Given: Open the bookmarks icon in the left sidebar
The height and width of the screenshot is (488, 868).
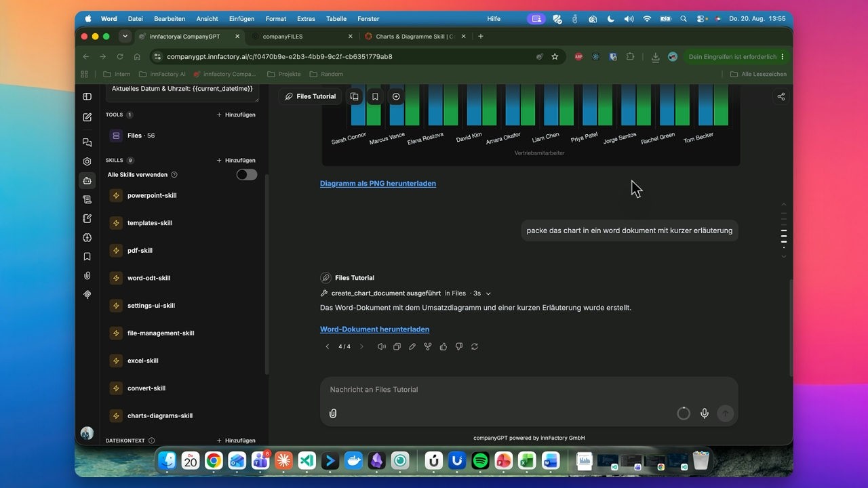Looking at the screenshot, I should 87,257.
